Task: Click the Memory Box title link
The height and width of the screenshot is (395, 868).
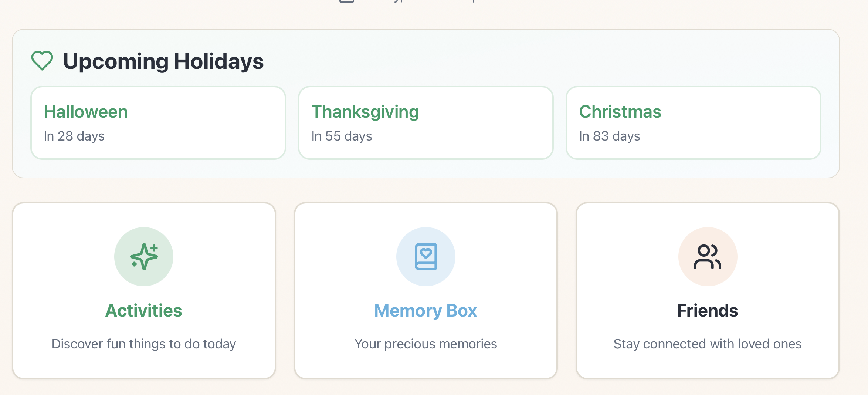Action: 426,311
